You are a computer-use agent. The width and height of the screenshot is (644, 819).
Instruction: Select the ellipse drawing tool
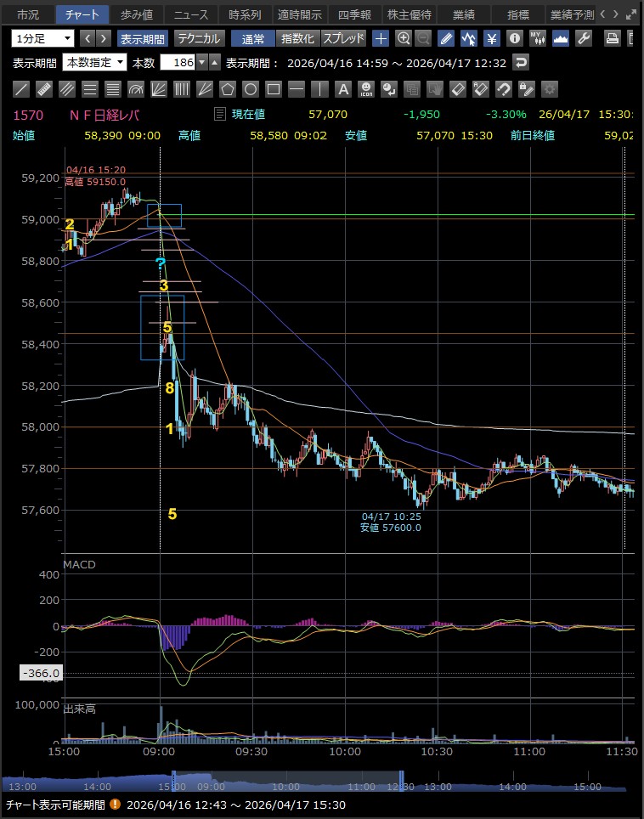click(251, 89)
